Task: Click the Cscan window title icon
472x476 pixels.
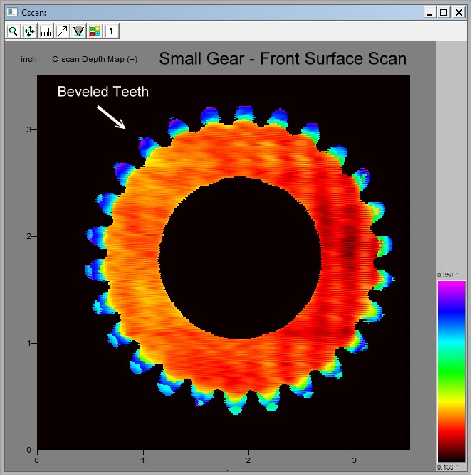Action: tap(12, 12)
